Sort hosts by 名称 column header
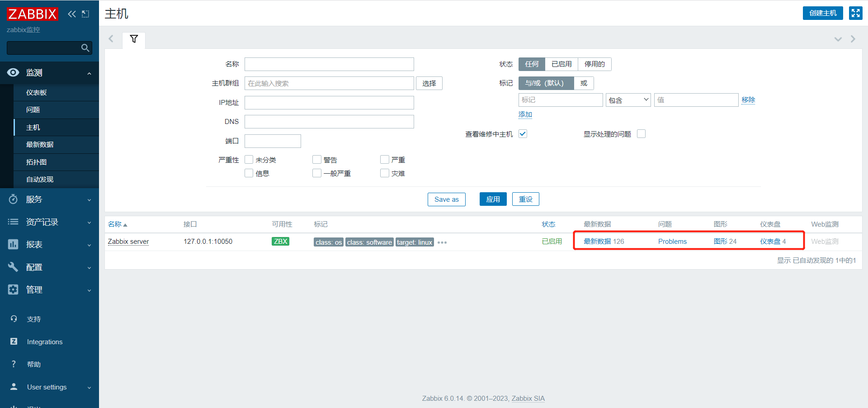Viewport: 868px width, 408px height. 118,224
